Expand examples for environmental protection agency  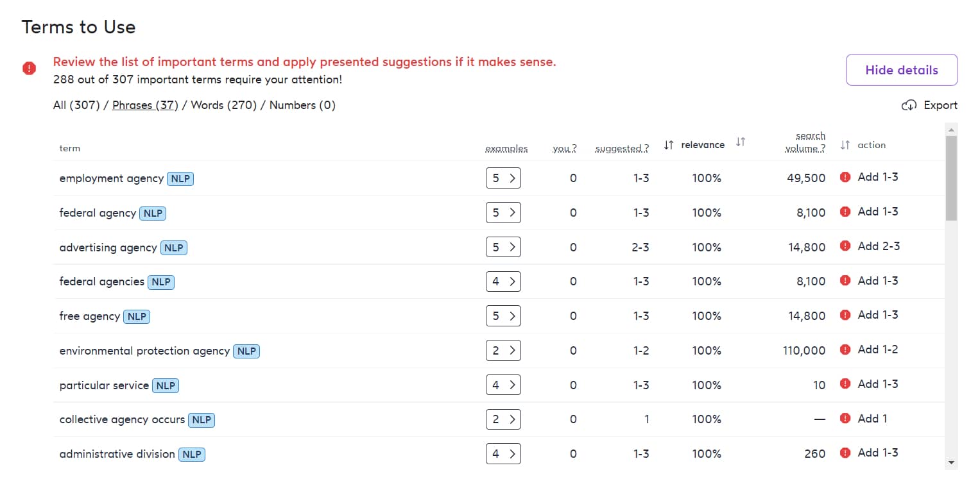click(x=503, y=350)
